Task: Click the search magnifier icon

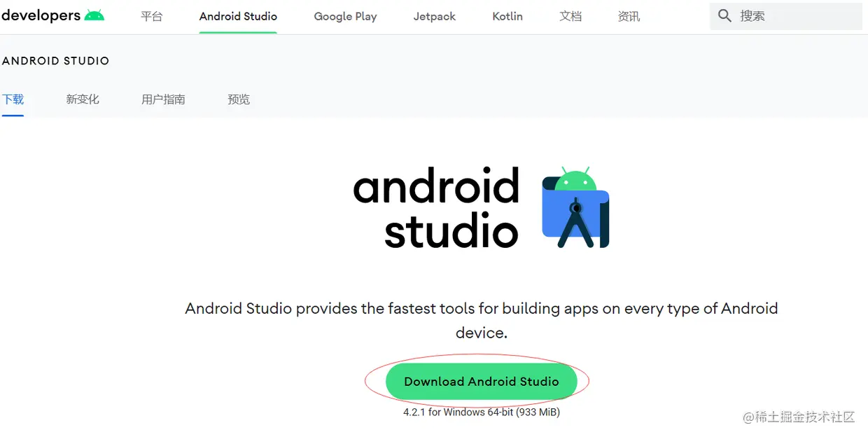Action: pyautogui.click(x=724, y=15)
